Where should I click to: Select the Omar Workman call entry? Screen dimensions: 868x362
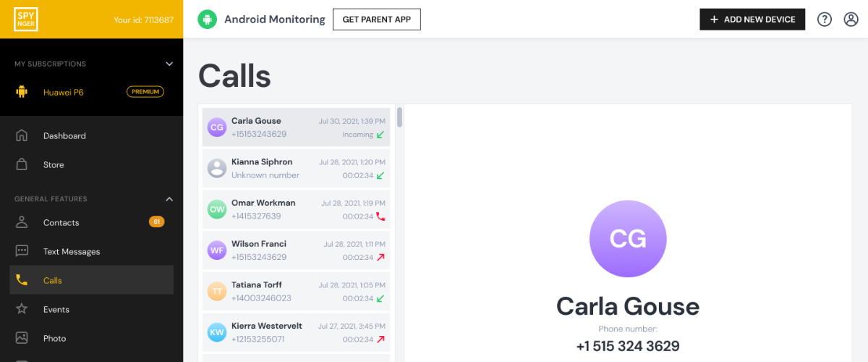[x=296, y=209]
